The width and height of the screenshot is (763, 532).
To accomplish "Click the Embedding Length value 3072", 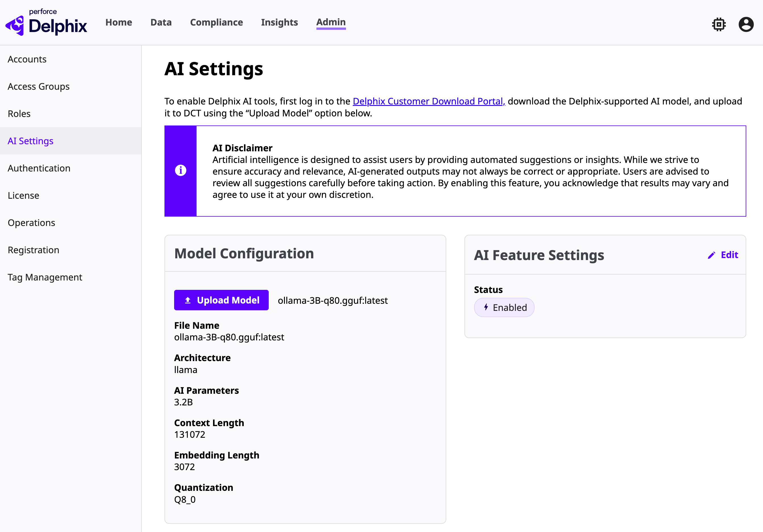I will click(x=184, y=467).
